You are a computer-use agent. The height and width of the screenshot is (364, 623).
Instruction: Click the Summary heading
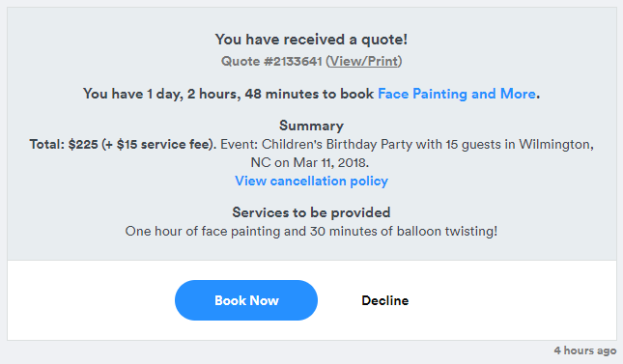(x=311, y=126)
